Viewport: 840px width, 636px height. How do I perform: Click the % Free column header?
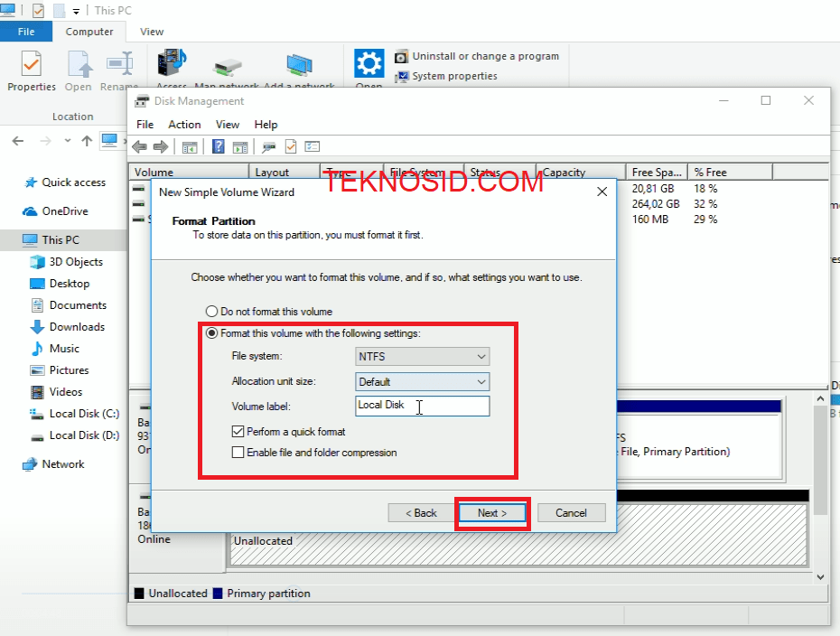(x=730, y=172)
